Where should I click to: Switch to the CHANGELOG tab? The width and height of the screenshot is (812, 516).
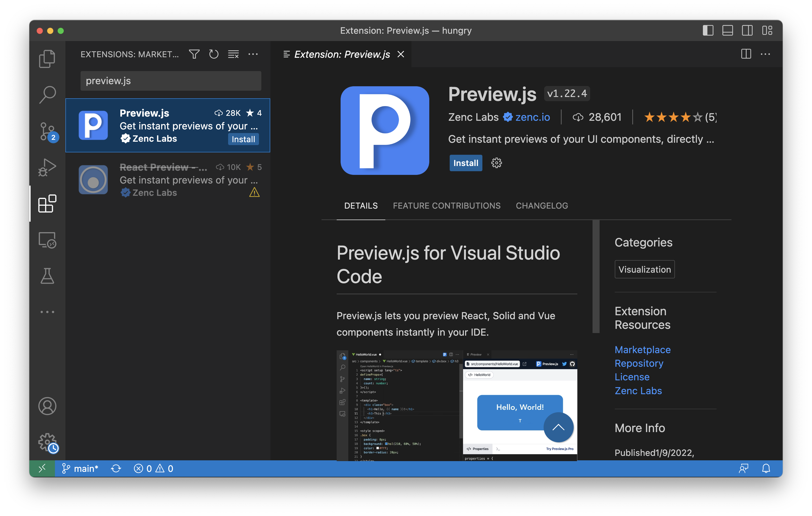click(x=542, y=206)
